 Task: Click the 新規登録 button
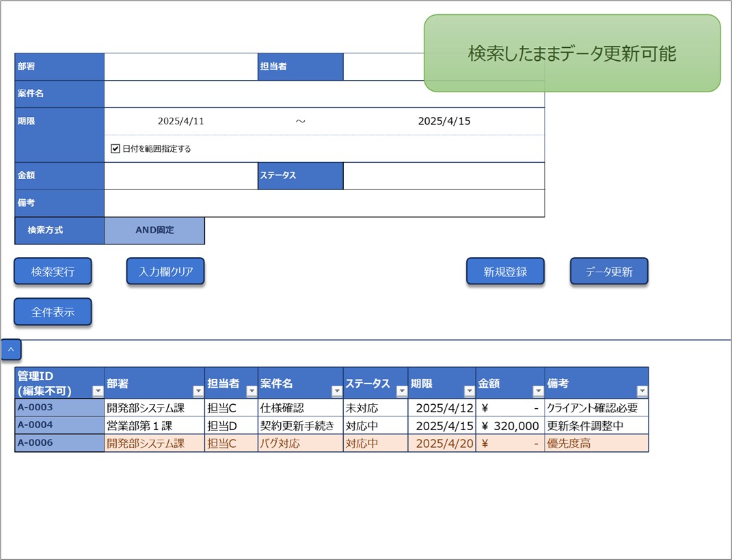(x=505, y=271)
